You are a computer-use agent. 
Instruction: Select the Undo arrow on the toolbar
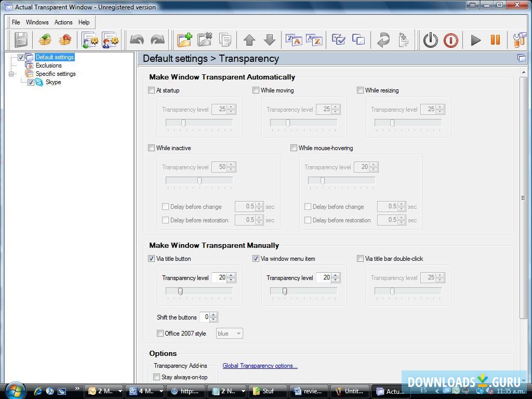click(x=136, y=39)
